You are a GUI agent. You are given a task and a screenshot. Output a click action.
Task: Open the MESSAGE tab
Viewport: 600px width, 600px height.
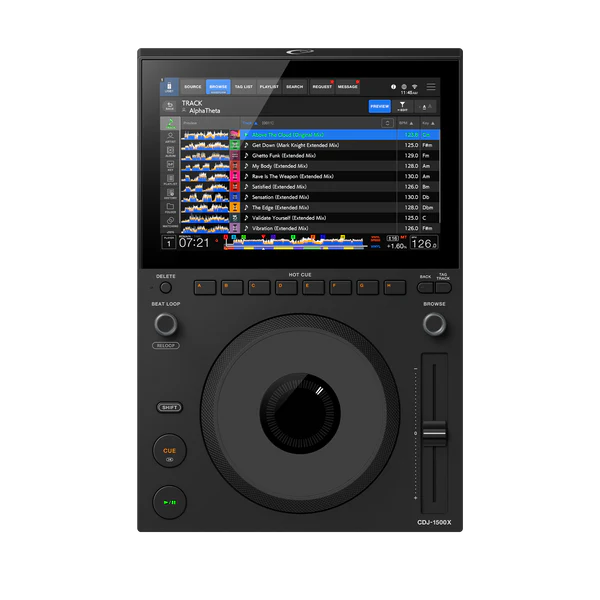347,87
